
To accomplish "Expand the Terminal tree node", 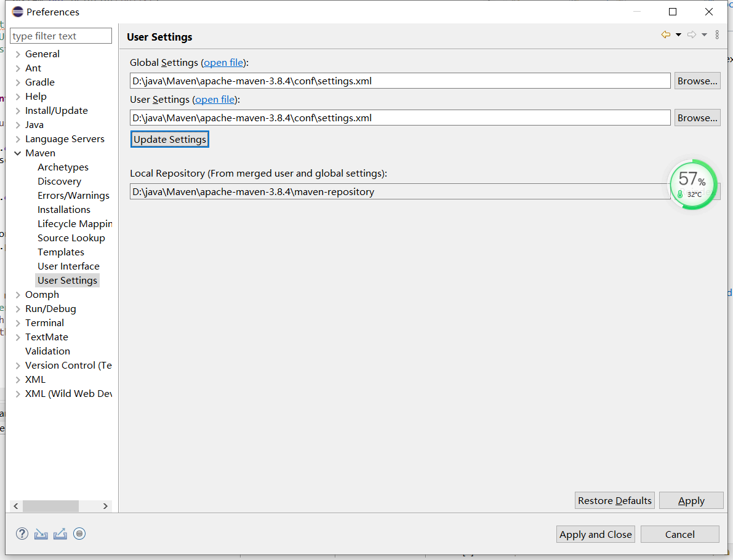I will [x=18, y=323].
